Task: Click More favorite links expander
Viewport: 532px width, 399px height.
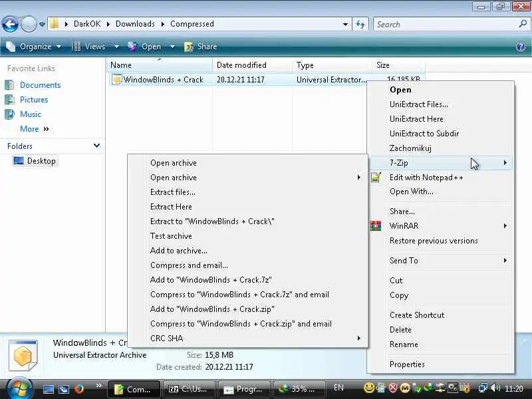Action: [35, 128]
